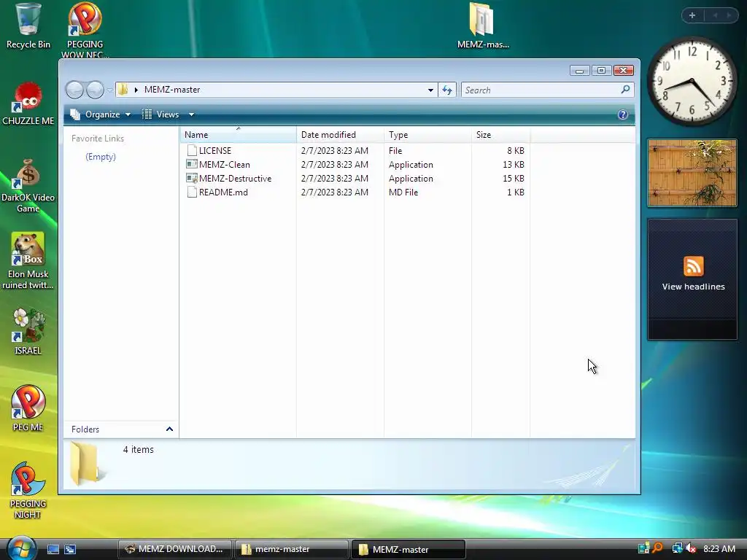Click the 8 KB size cell
The height and width of the screenshot is (560, 747).
click(x=516, y=150)
